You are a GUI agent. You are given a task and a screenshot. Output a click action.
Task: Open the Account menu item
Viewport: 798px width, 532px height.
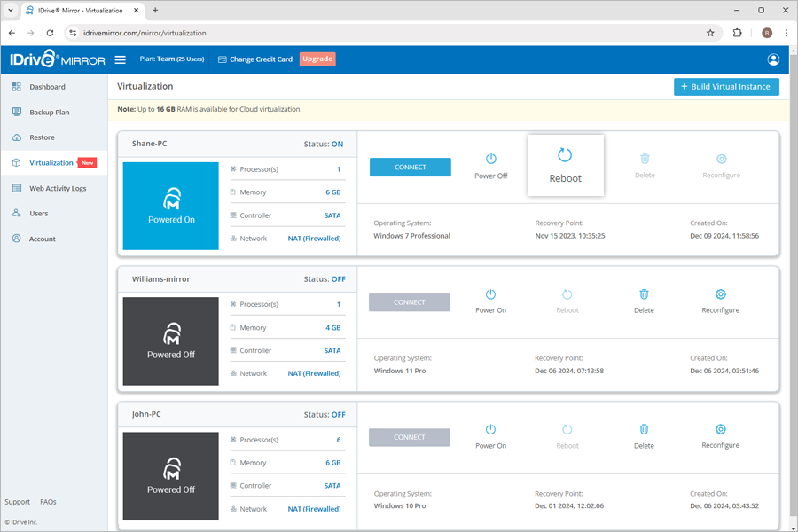coord(43,239)
